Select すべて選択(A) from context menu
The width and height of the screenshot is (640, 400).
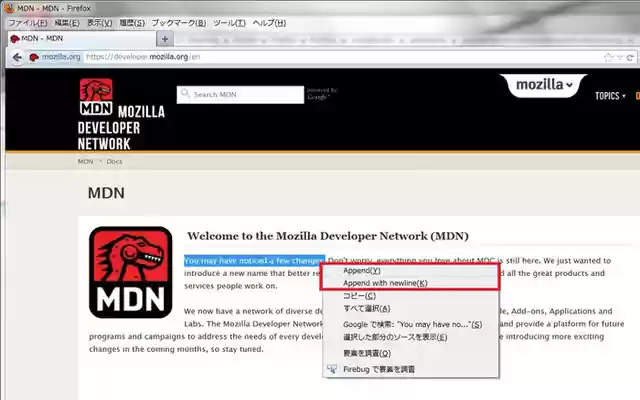click(x=410, y=309)
